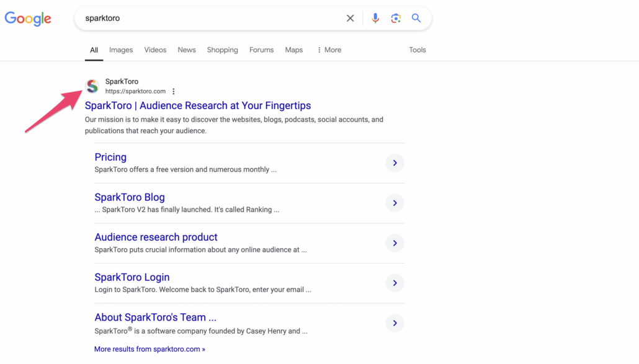Open the More search filters dropdown
The width and height of the screenshot is (639, 364).
click(x=329, y=50)
